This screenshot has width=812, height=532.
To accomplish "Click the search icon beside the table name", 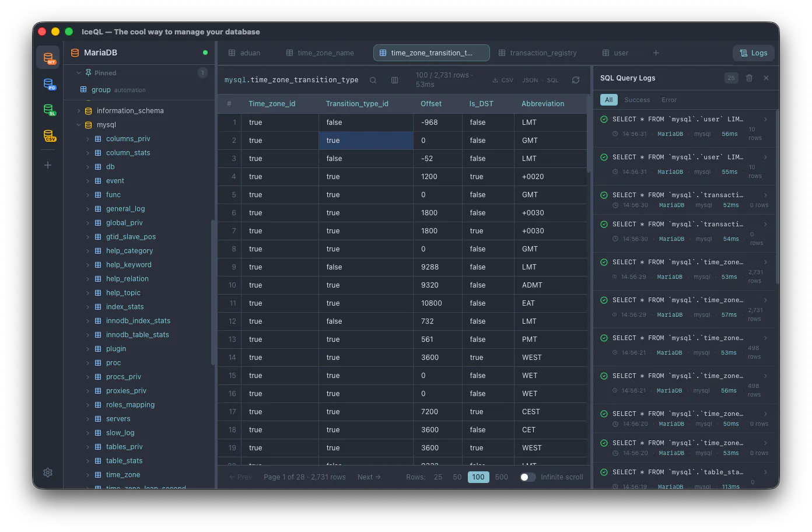I will coord(373,80).
